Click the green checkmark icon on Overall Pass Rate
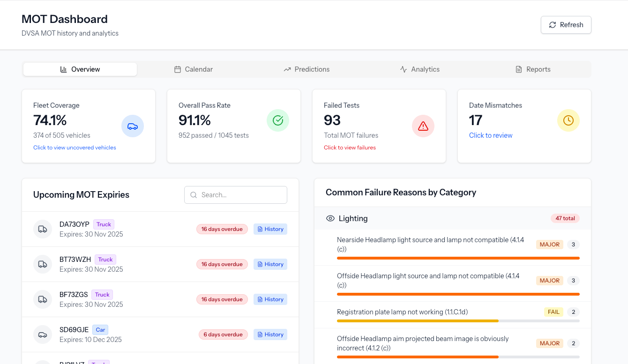The image size is (628, 364). click(x=278, y=120)
